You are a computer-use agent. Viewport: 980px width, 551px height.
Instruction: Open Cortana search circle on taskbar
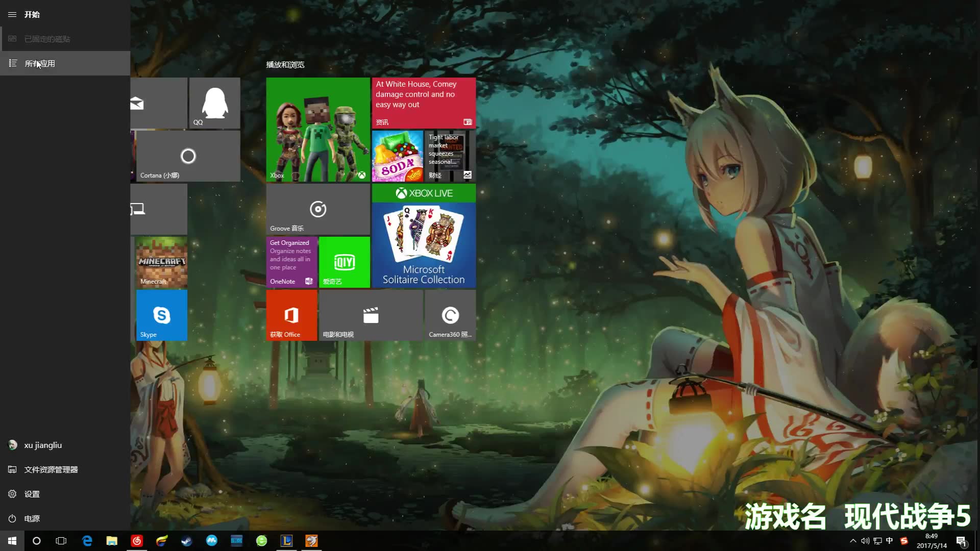(x=37, y=541)
